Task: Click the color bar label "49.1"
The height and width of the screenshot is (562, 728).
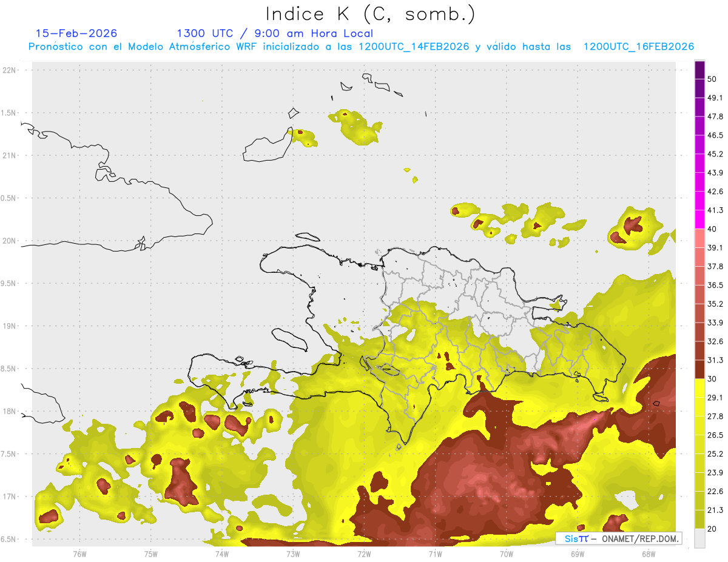Action: [715, 98]
